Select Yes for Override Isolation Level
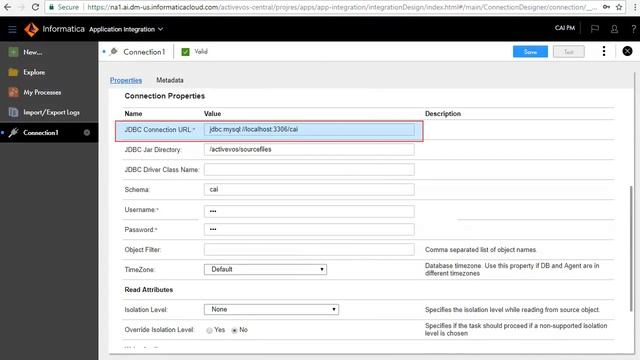Screen dimensions: 640x360 tap(209, 330)
